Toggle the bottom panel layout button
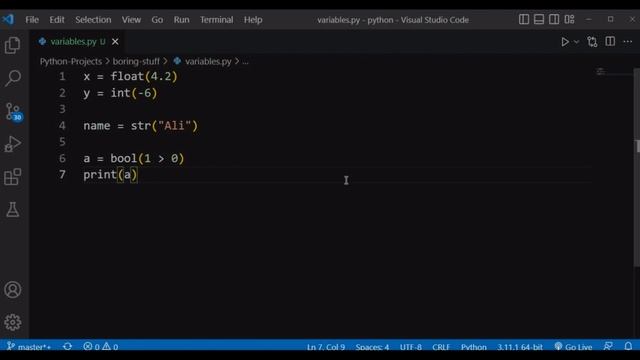640x360 pixels. click(539, 19)
